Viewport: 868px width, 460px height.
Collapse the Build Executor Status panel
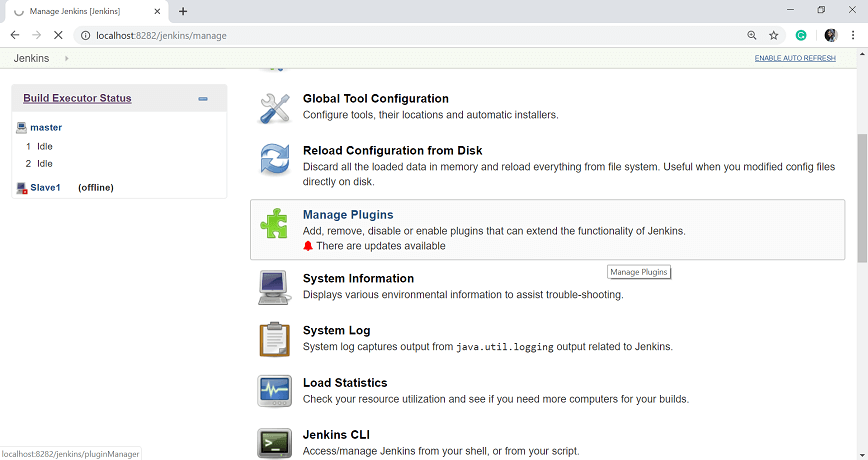click(203, 99)
